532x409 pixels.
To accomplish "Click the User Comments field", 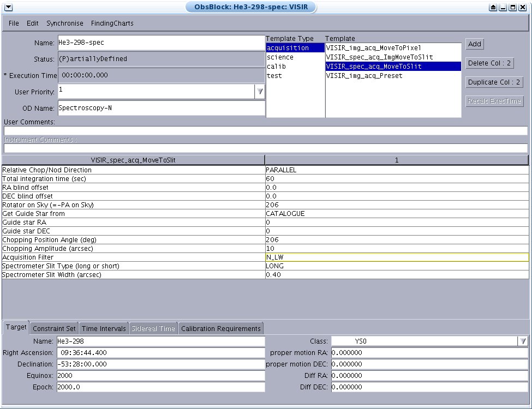I will click(x=266, y=130).
